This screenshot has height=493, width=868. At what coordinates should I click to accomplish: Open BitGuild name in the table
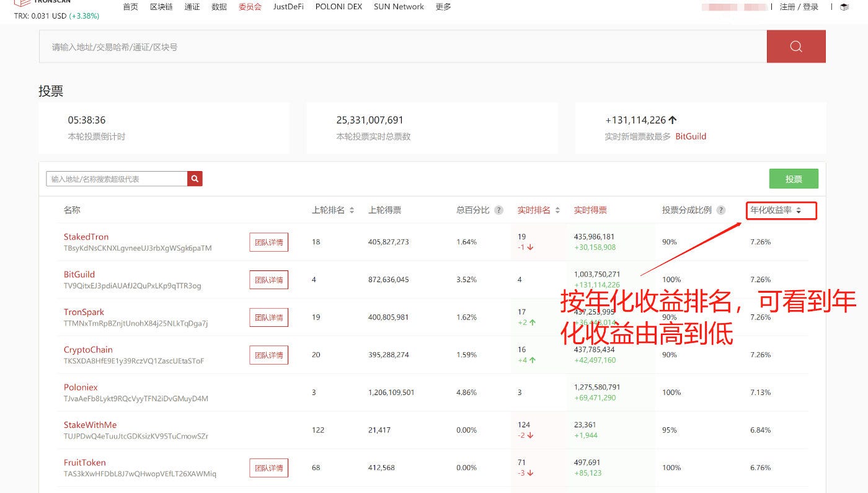pos(79,274)
